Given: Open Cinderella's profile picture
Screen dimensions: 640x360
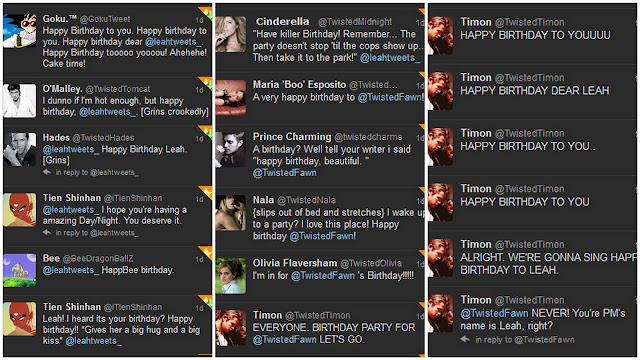Looking at the screenshot, I should point(231,34).
